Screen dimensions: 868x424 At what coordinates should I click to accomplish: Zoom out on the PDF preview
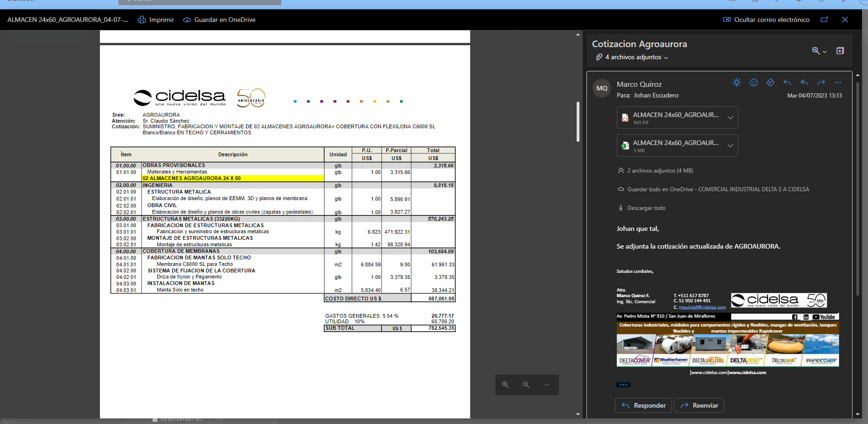526,385
